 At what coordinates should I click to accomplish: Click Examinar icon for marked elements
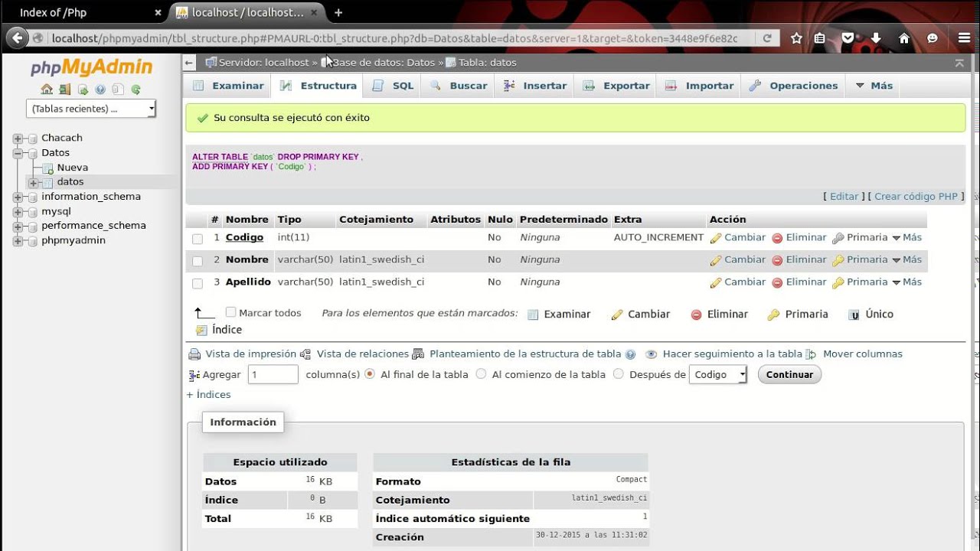(534, 315)
